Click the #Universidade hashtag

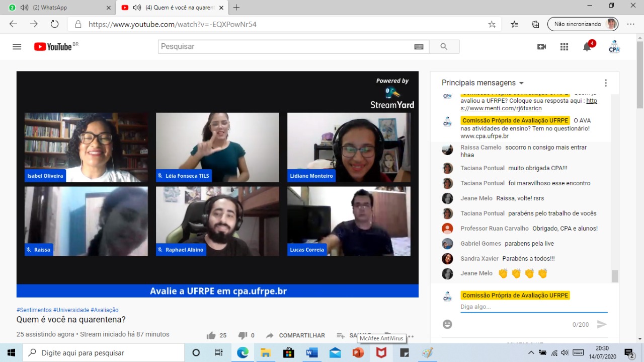point(71,310)
